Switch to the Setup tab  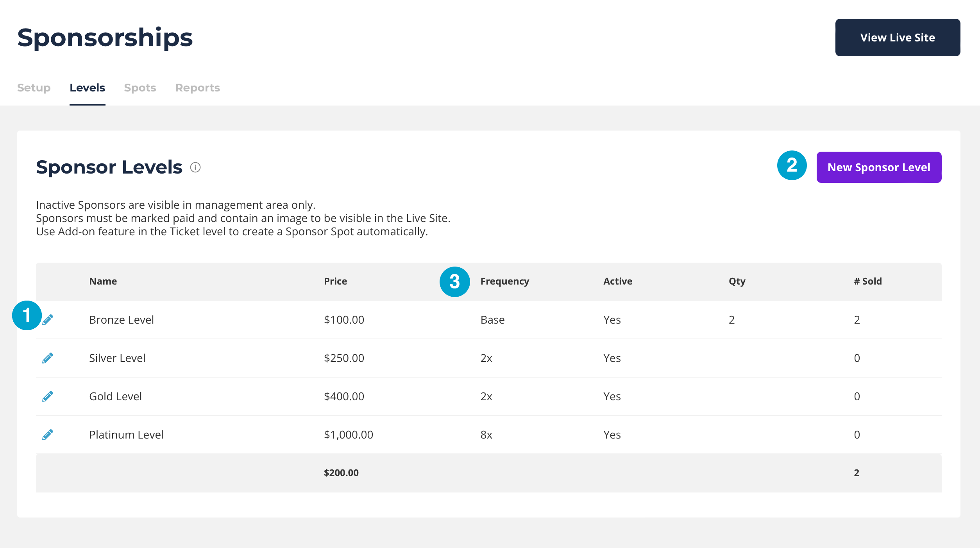(34, 88)
